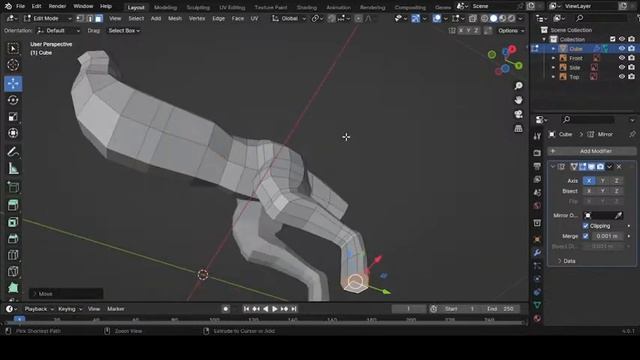The height and width of the screenshot is (360, 640).
Task: Switch orthographic/perspective grid icon
Action: [x=518, y=129]
